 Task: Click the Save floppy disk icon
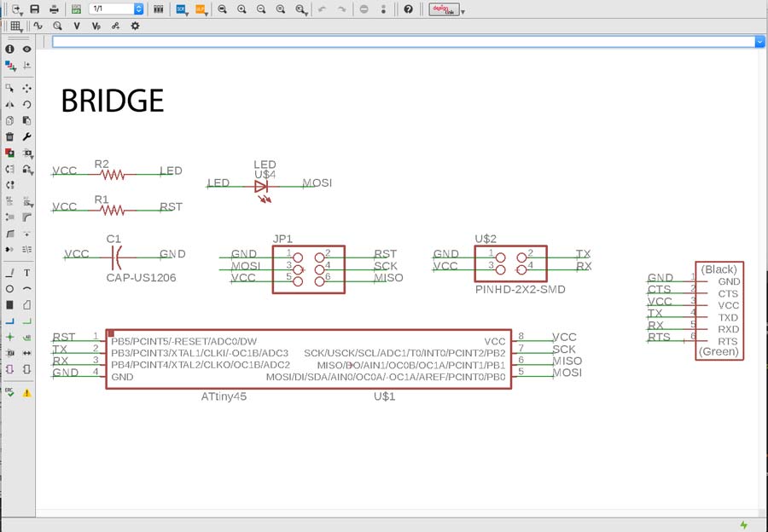[35, 9]
